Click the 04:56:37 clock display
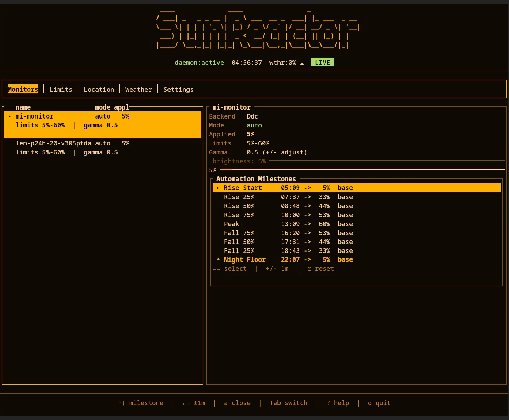The image size is (509, 420). click(247, 62)
